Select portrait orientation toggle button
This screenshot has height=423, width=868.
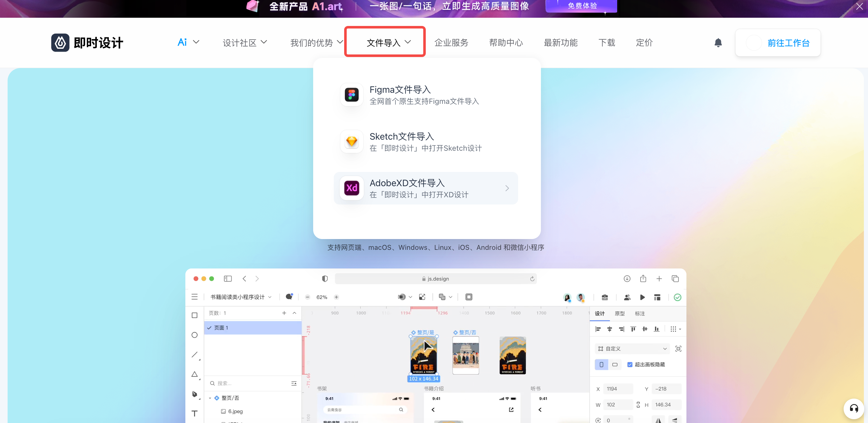601,365
